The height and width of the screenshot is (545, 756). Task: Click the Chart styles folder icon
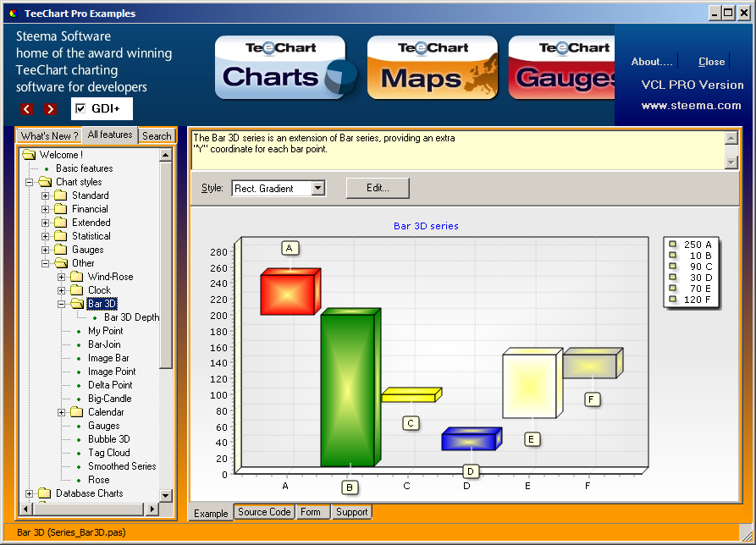coord(46,182)
